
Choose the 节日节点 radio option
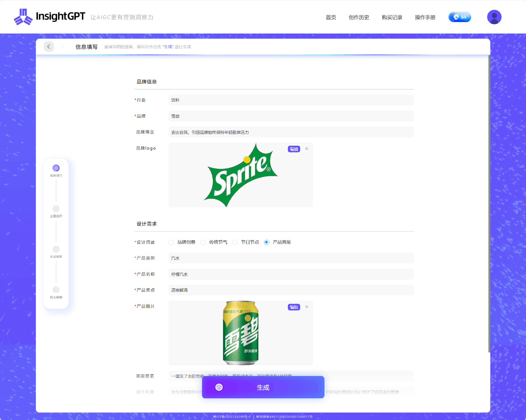(235, 242)
